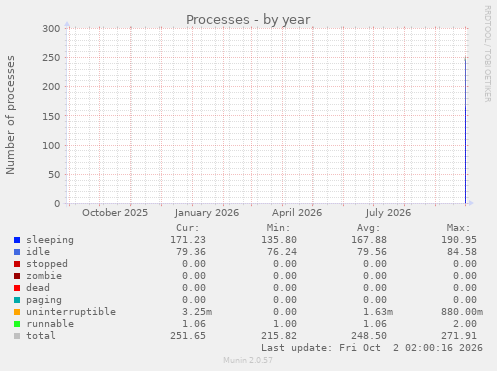
Task: Click idle average value 79.56
Action: click(372, 252)
